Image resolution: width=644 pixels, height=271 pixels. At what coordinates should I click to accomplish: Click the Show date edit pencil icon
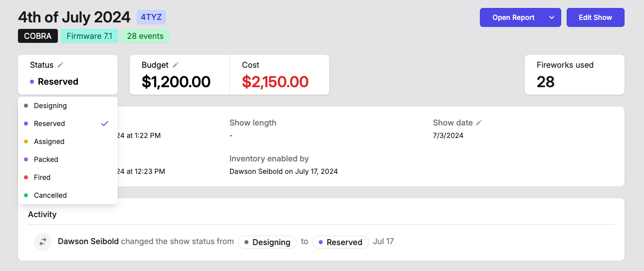(479, 123)
